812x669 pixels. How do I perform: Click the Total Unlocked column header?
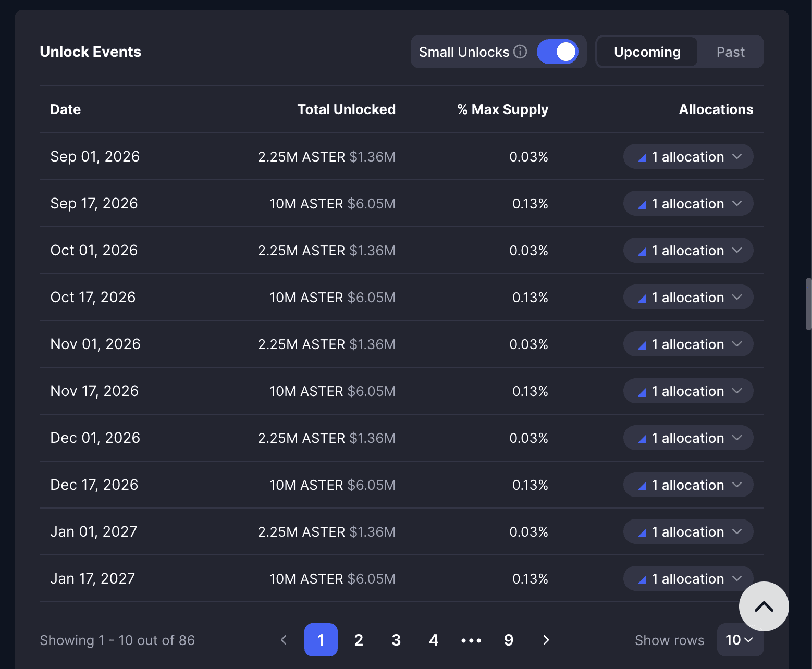pos(347,109)
